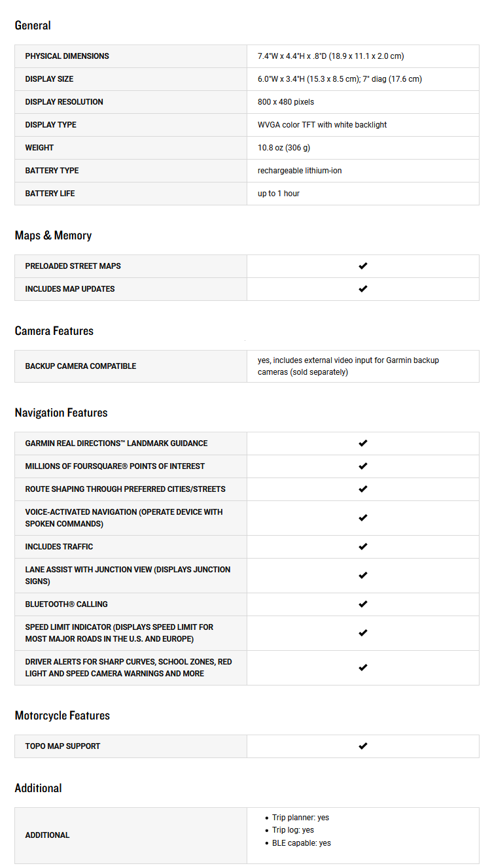Viewport: 490px width, 868px height.
Task: Click the Bluetooth Calling checkmark icon
Action: pyautogui.click(x=363, y=604)
